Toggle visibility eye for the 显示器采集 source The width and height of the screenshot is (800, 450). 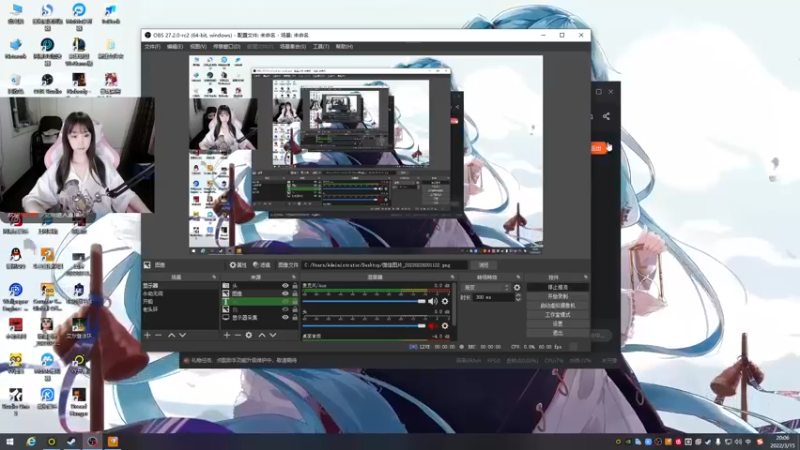(x=285, y=317)
